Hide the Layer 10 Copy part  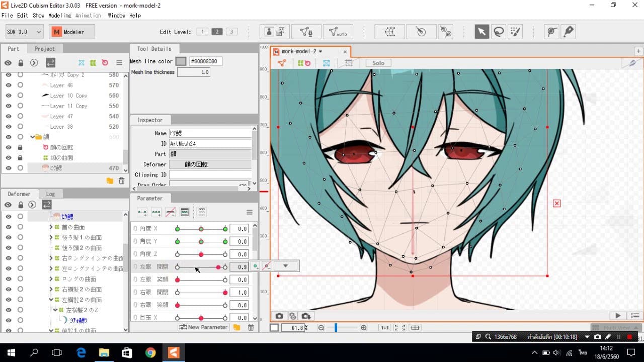(x=8, y=96)
